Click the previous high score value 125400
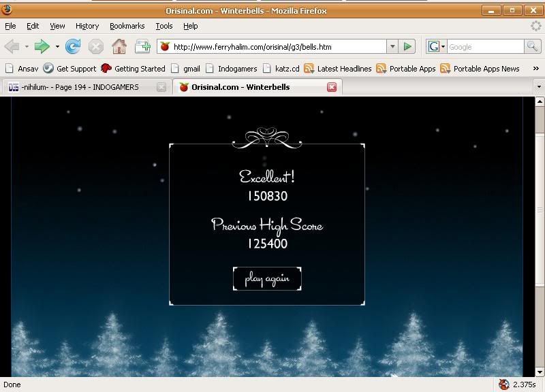545x392 pixels. click(x=267, y=244)
